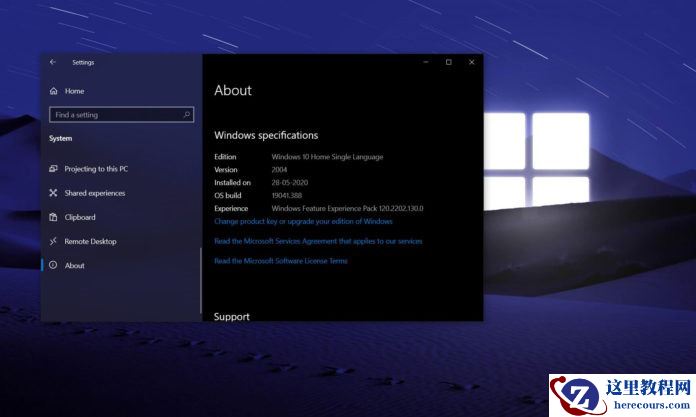
Task: Click the System category label
Action: 60,139
